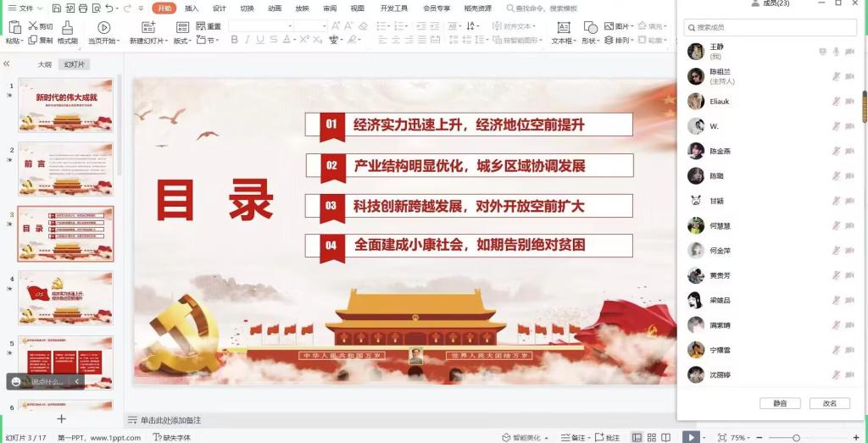Viewport: 868px width, 443px height.
Task: Open the 视图 ribbon tab
Action: [x=358, y=8]
